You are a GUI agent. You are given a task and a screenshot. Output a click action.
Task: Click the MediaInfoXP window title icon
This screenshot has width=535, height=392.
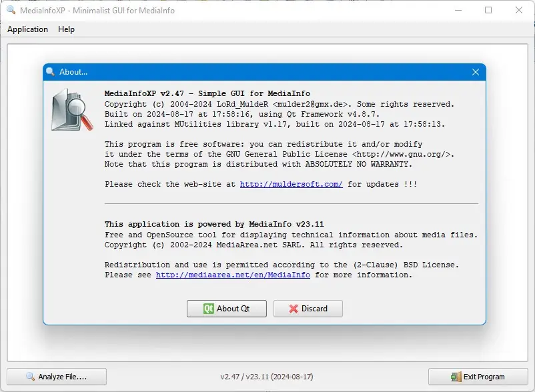click(x=11, y=10)
